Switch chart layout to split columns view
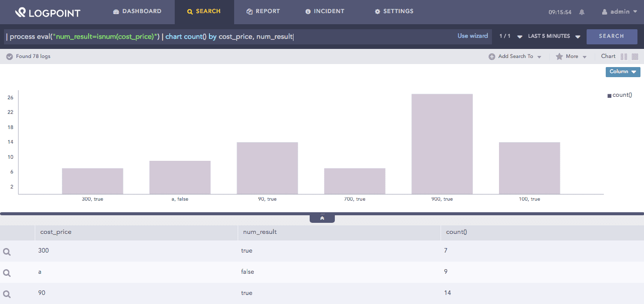 tap(624, 56)
